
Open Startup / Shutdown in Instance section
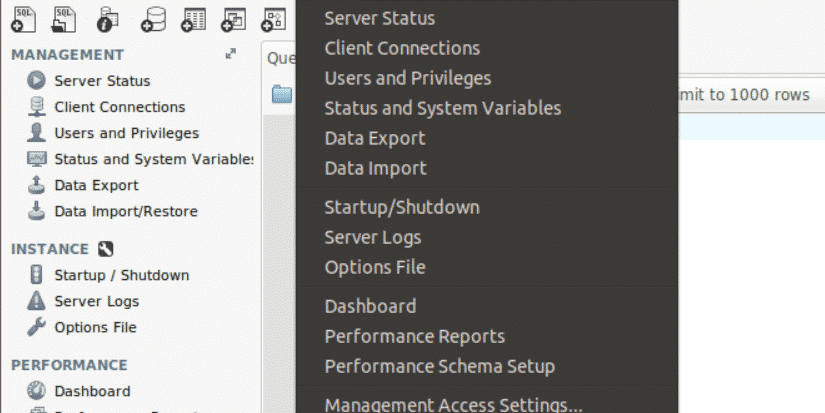click(121, 275)
